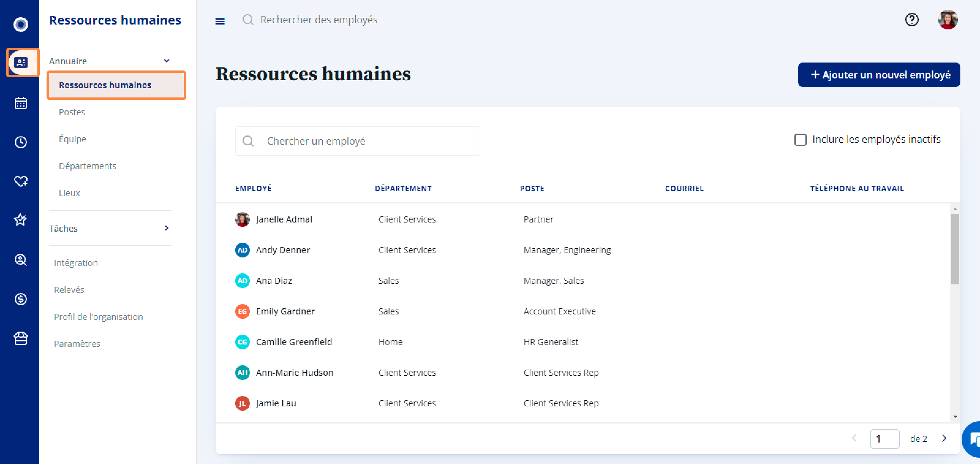Open the Intégration menu item
980x464 pixels.
pyautogui.click(x=76, y=263)
